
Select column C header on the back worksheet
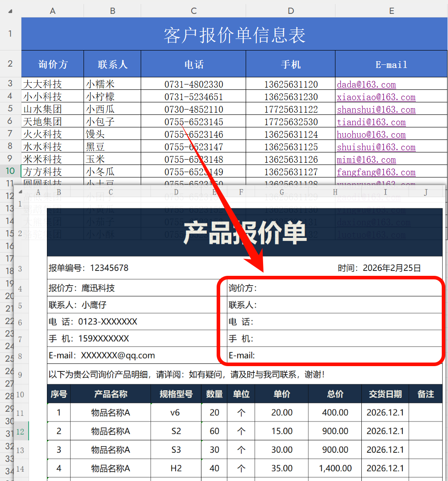tap(193, 10)
